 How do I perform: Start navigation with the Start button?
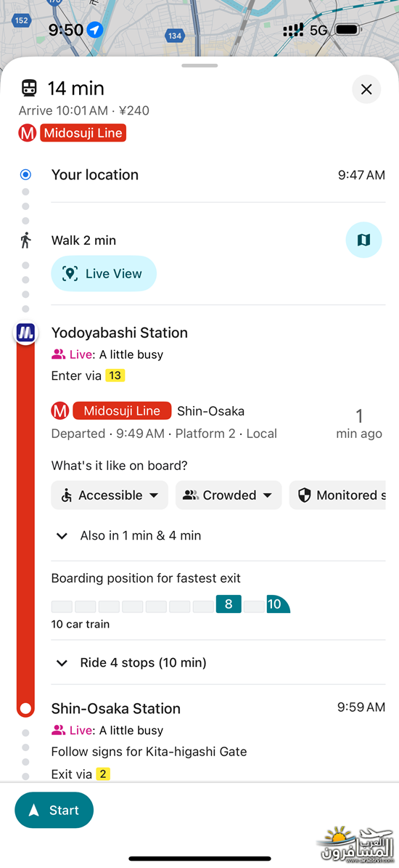tap(54, 810)
